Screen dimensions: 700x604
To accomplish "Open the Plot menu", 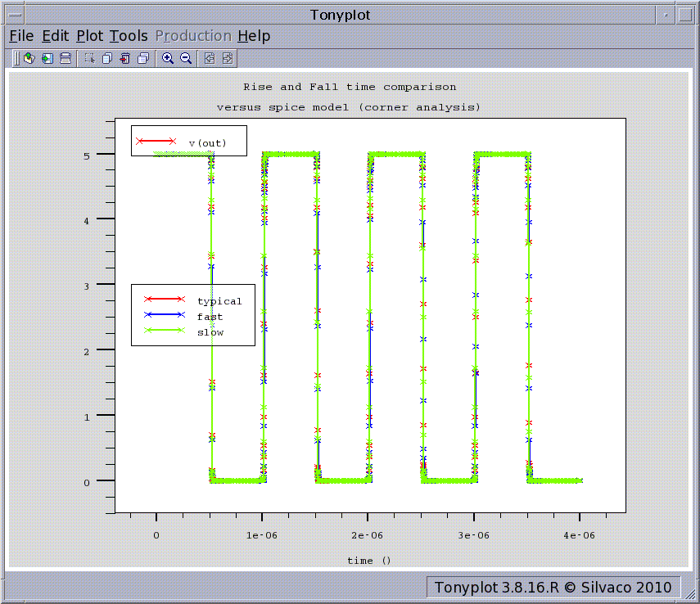I will tap(90, 36).
